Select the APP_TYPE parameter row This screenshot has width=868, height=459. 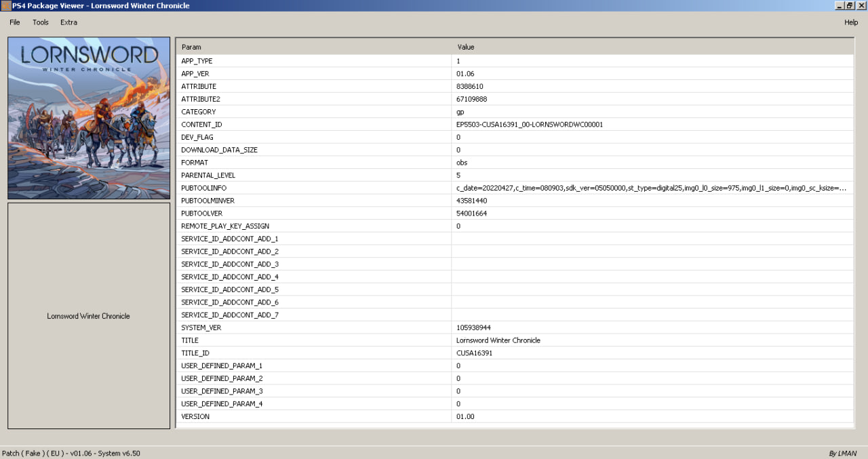[515, 61]
